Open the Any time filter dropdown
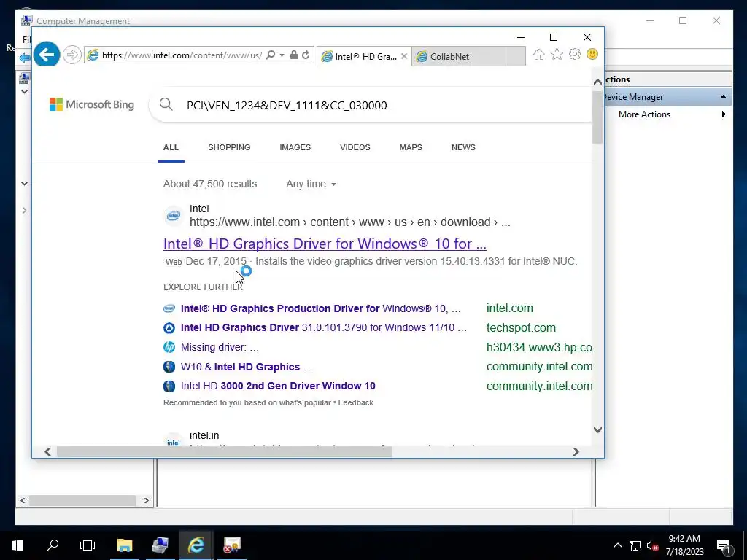Image resolution: width=747 pixels, height=560 pixels. 311,184
